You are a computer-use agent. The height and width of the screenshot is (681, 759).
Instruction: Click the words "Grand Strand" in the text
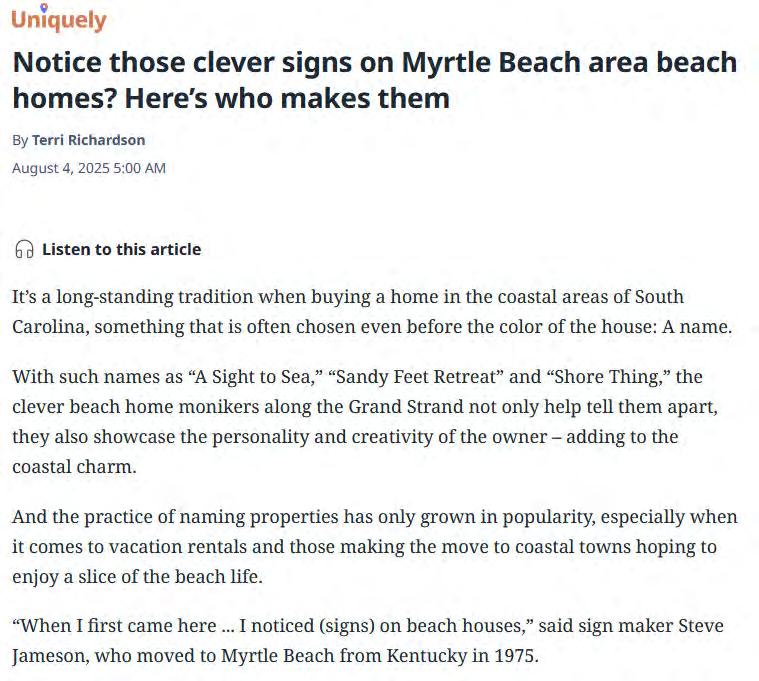pos(406,407)
